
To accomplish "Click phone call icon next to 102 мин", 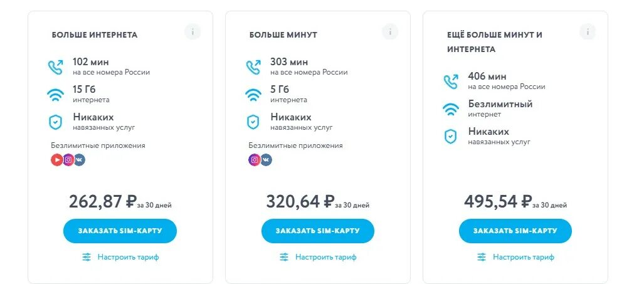I will click(56, 67).
